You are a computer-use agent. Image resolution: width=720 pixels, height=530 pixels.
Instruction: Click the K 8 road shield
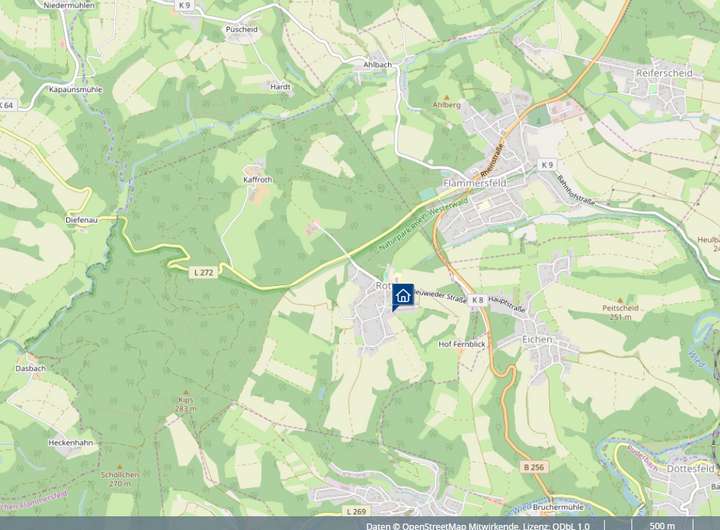[x=478, y=300]
